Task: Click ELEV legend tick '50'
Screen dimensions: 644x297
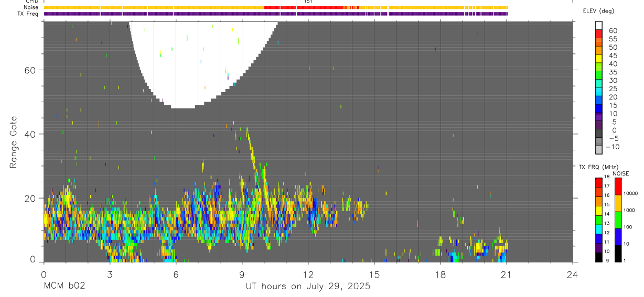Action: coord(613,47)
